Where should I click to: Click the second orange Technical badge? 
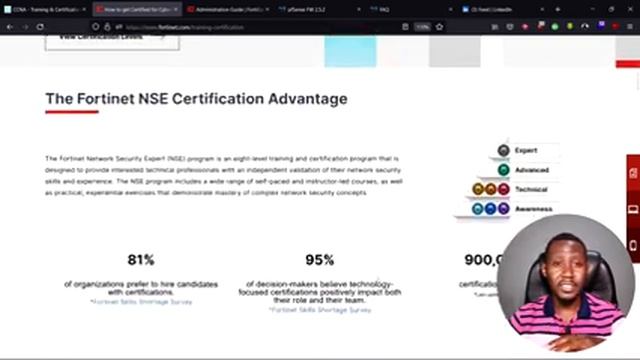(x=491, y=189)
